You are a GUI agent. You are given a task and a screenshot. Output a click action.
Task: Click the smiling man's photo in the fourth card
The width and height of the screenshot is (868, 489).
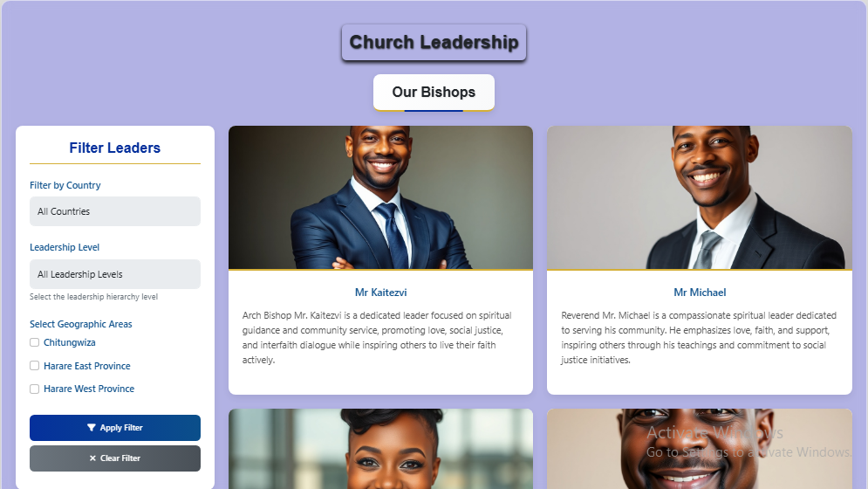[x=700, y=449]
